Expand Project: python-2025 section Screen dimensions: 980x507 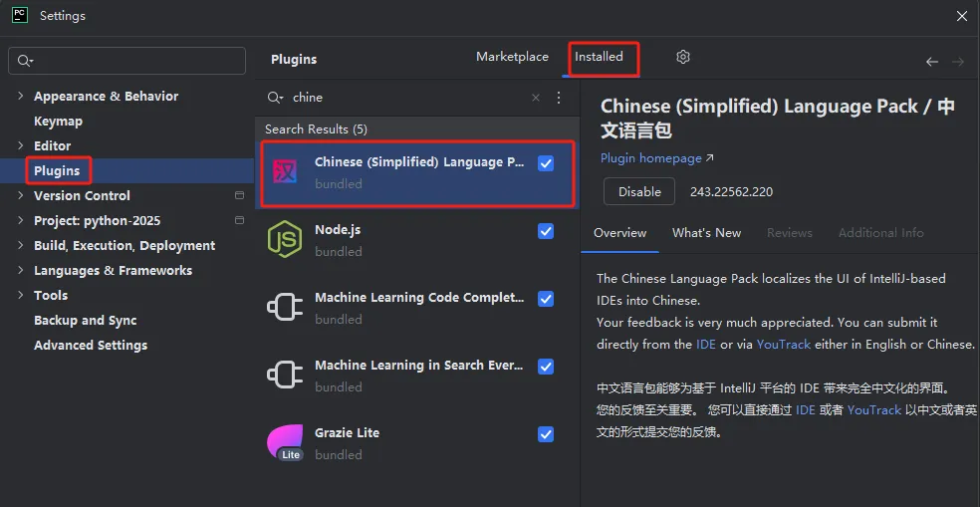click(21, 221)
